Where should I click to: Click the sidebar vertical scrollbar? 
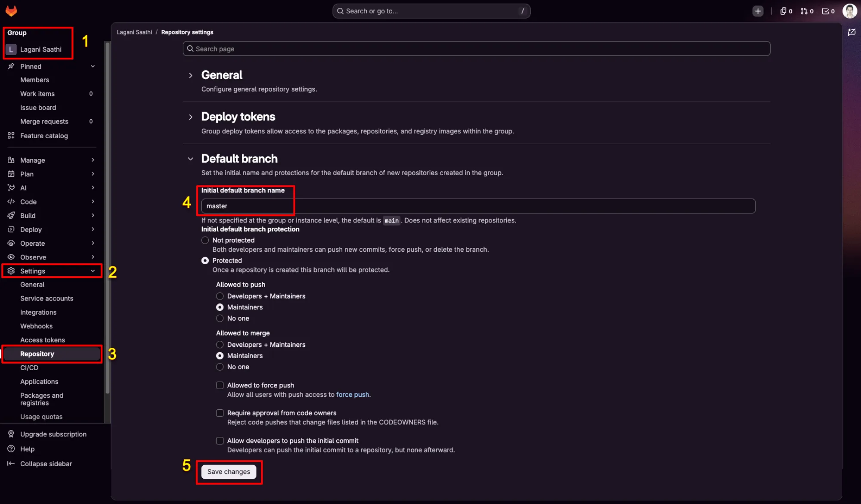coord(107,219)
